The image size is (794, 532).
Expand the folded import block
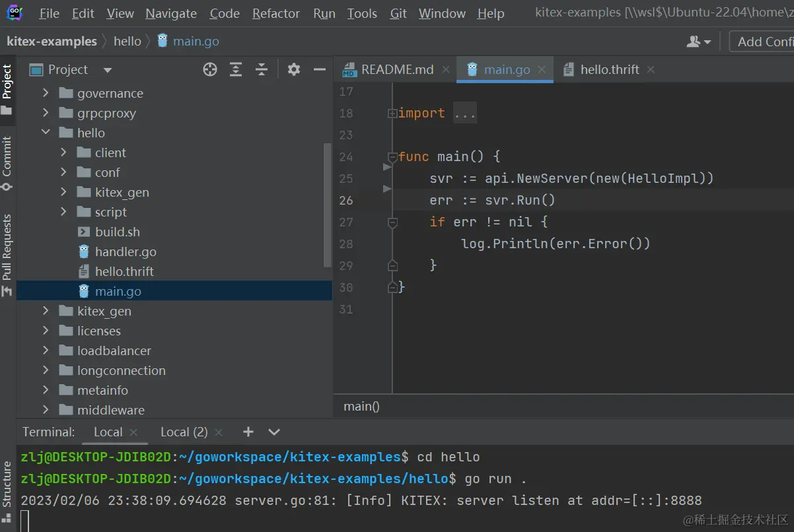click(392, 114)
